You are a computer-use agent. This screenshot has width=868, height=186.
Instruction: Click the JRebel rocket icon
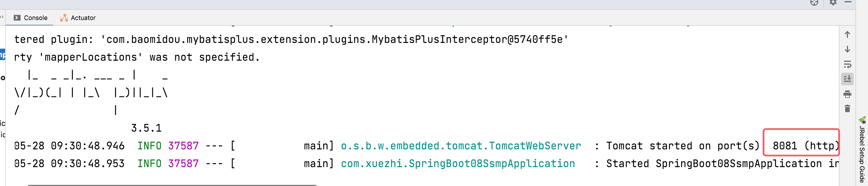(x=862, y=120)
